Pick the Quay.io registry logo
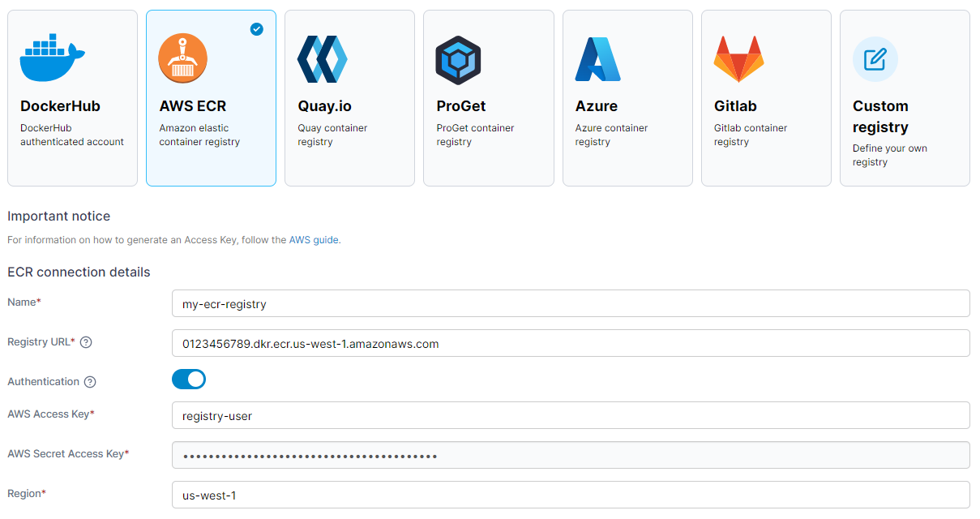This screenshot has height=519, width=980. pyautogui.click(x=322, y=59)
